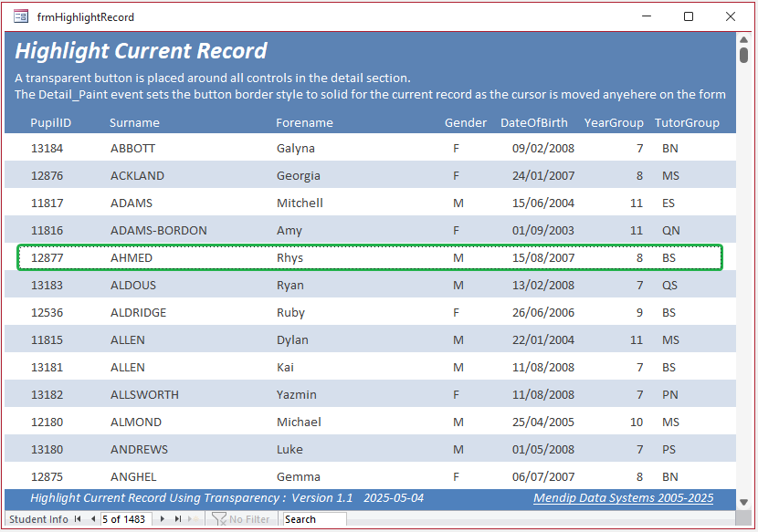Click the ALMOND surname cell
This screenshot has width=758, height=532.
136,422
